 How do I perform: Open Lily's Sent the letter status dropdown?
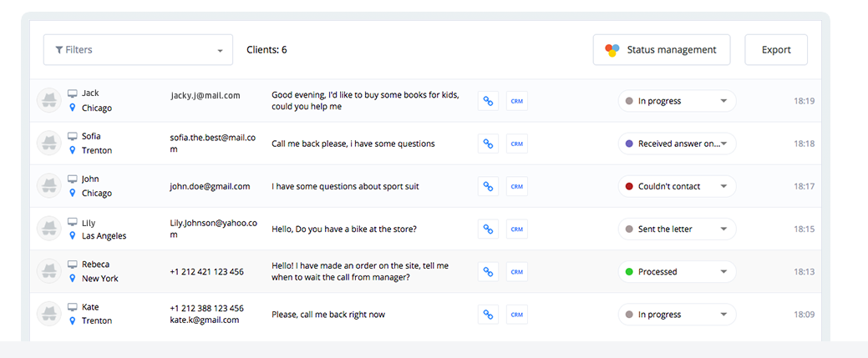(677, 229)
